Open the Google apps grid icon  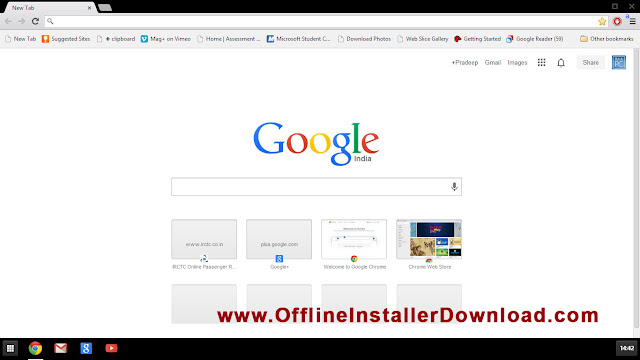[541, 62]
